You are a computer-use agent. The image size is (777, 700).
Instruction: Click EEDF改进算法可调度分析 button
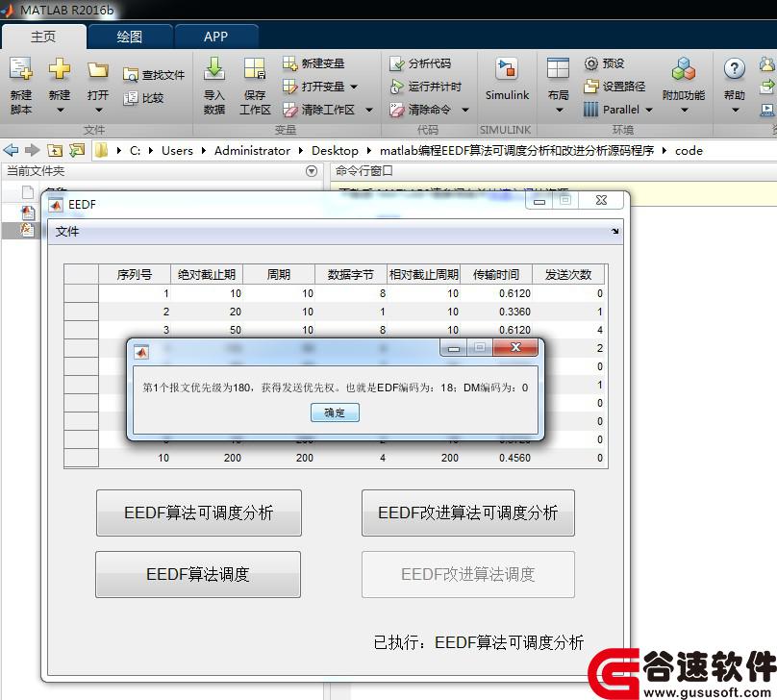tap(467, 512)
